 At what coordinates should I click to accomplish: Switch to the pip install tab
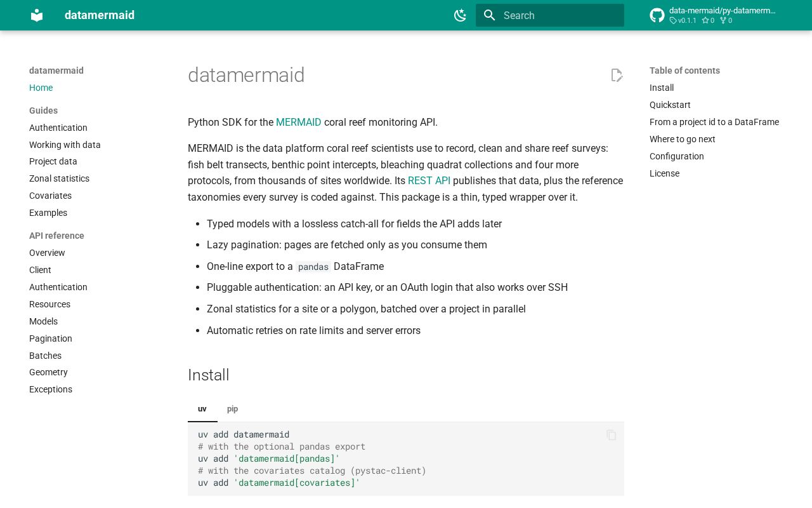(x=233, y=409)
